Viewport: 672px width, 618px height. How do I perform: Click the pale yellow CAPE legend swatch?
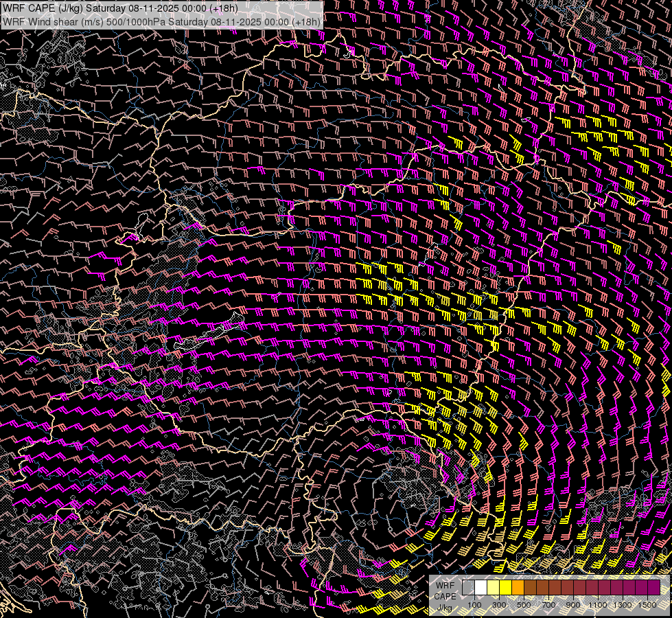point(493,587)
